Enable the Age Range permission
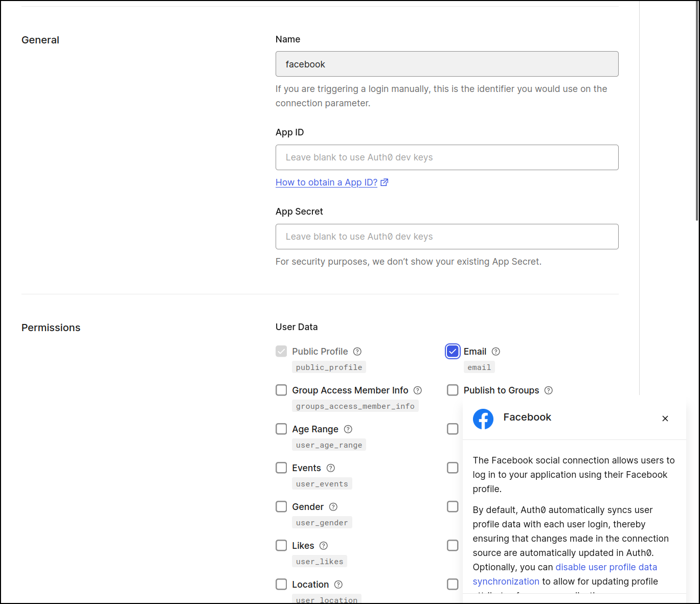This screenshot has height=604, width=700. 281,429
